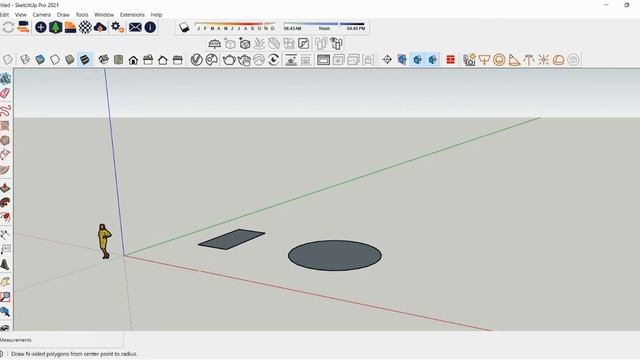Click the green tree hexagon icon
The width and height of the screenshot is (640, 360).
click(56, 27)
